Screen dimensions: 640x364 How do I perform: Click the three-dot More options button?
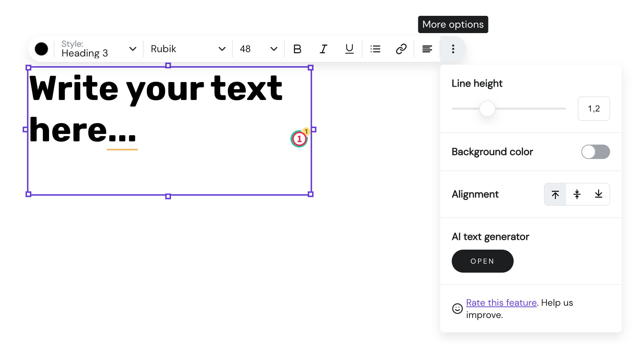click(453, 49)
